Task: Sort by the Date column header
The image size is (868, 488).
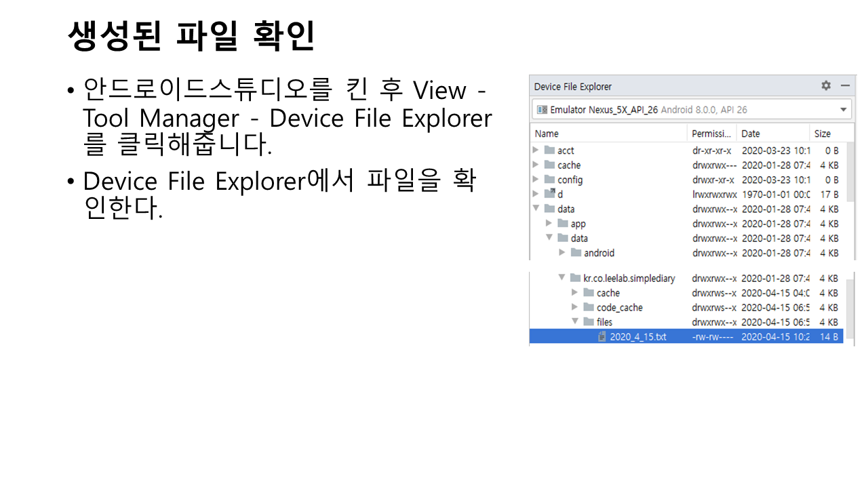Action: point(751,134)
